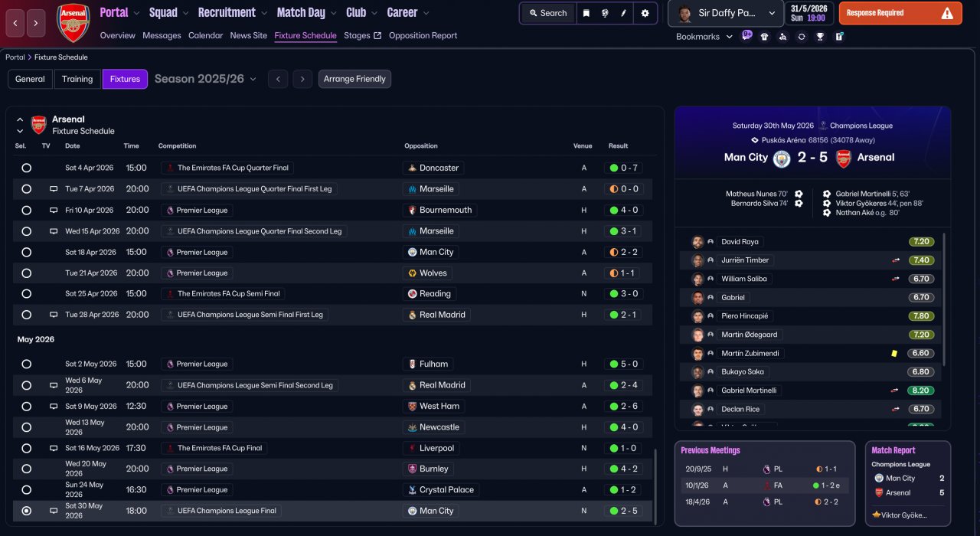980x536 pixels.
Task: Select the radio button for Doncaster fixture
Action: (x=27, y=168)
